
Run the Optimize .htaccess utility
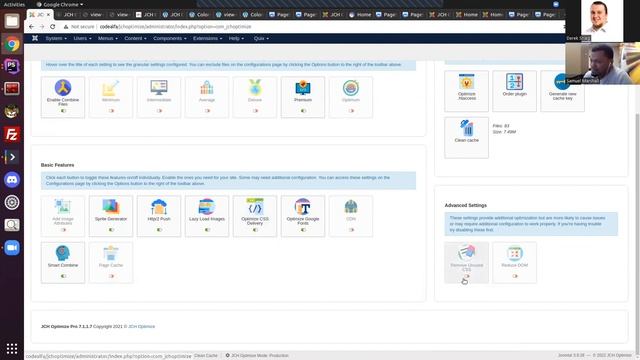point(467,82)
